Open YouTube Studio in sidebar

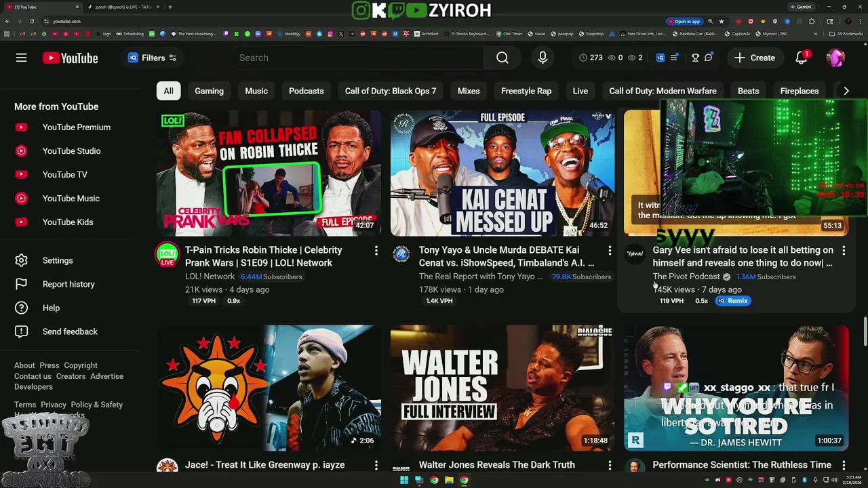(69, 151)
